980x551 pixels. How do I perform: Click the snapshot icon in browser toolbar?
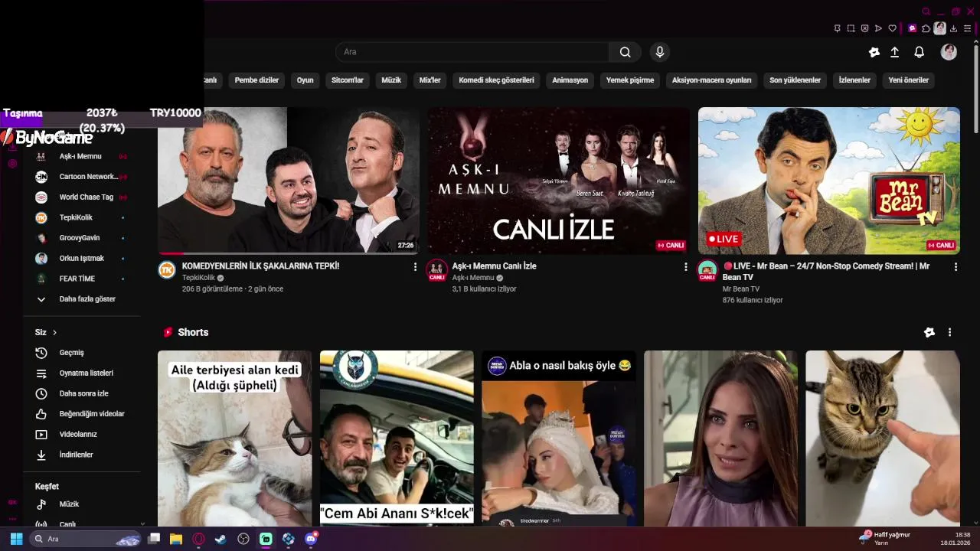851,28
